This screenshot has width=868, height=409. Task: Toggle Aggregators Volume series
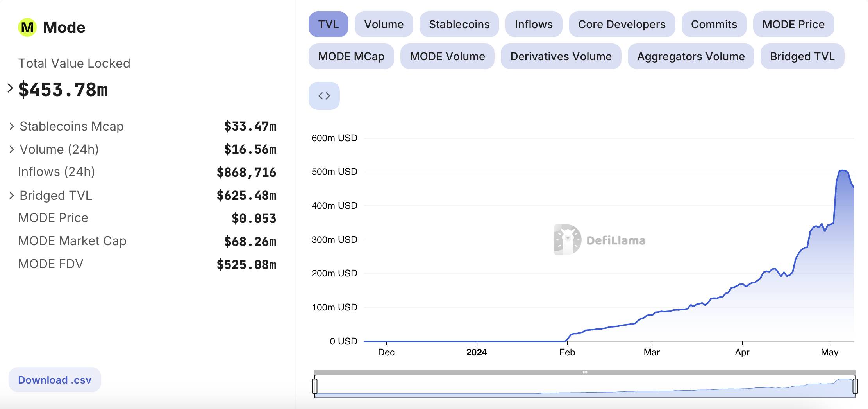pos(691,56)
